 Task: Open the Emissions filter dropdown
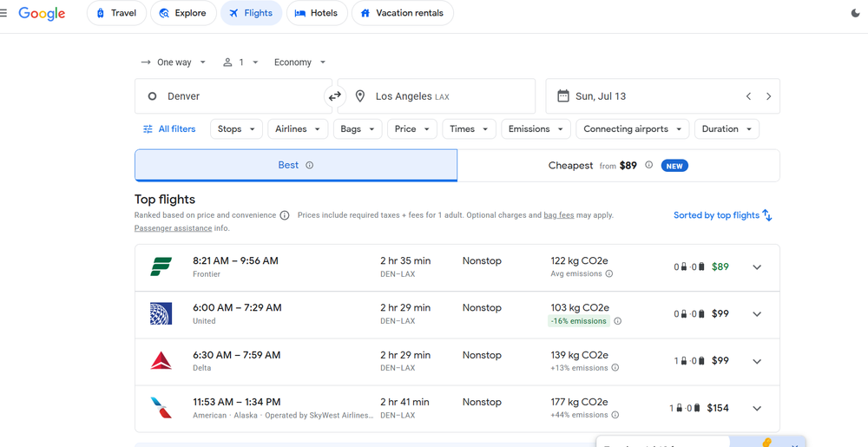tap(536, 129)
